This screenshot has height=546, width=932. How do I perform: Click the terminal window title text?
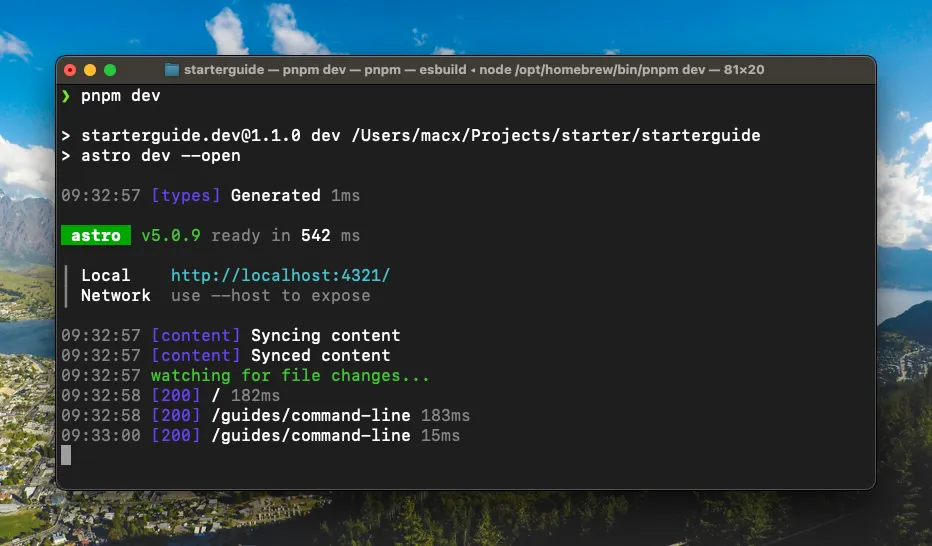click(474, 70)
